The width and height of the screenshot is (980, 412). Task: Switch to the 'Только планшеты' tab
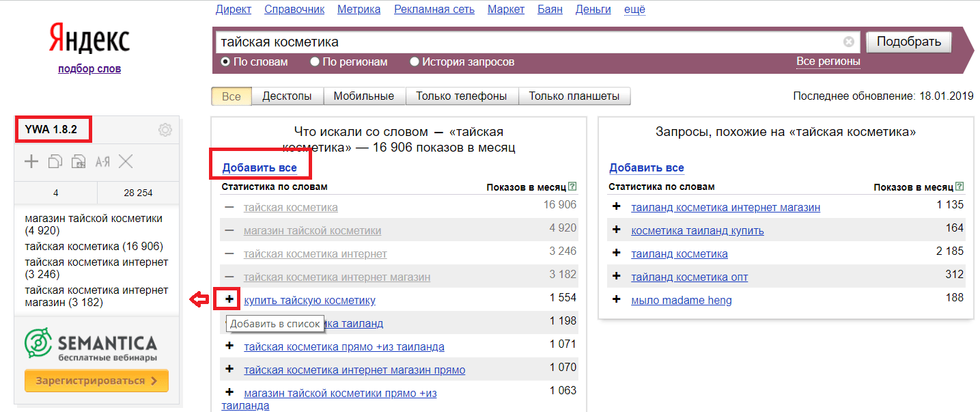[574, 96]
